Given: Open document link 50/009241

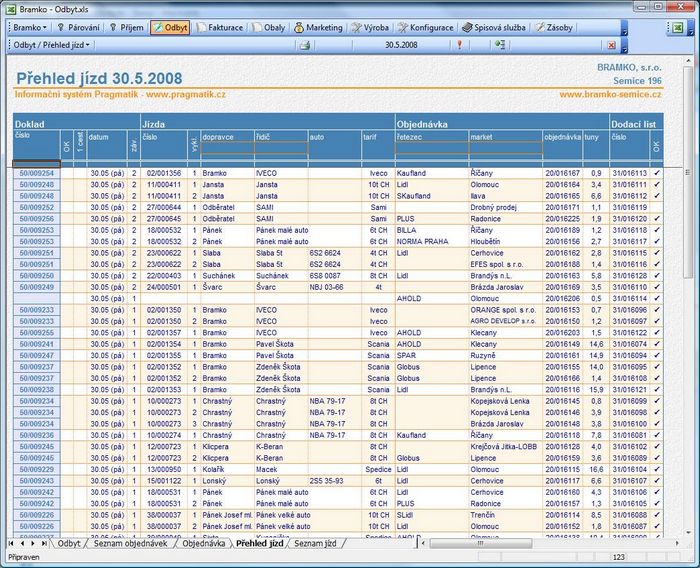Looking at the screenshot, I should click(37, 344).
